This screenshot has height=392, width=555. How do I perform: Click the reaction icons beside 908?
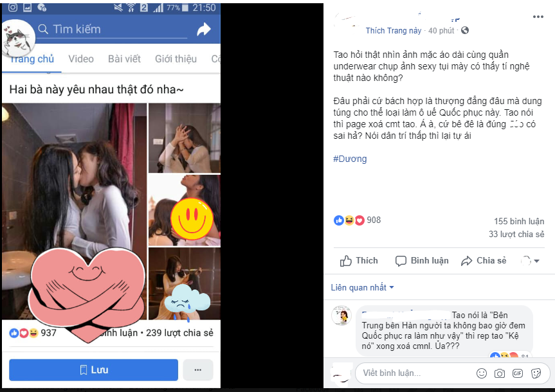349,220
